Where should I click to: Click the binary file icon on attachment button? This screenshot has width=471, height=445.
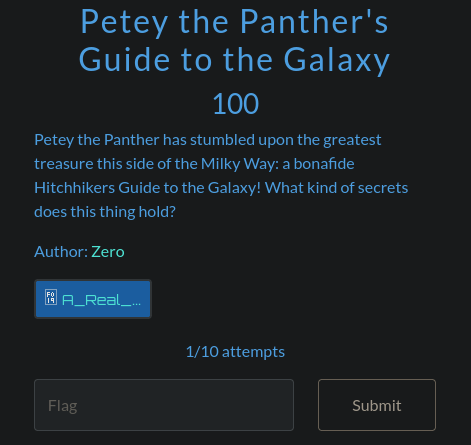pyautogui.click(x=51, y=297)
